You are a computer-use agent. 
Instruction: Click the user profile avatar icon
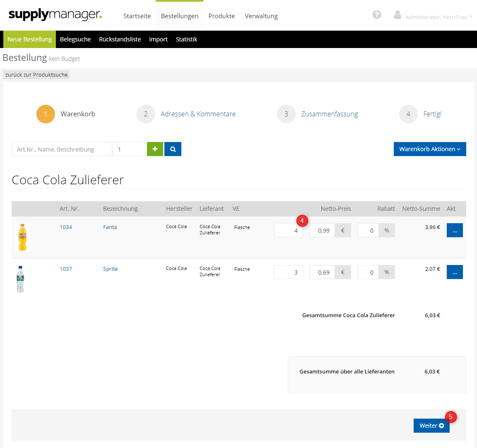click(x=397, y=15)
